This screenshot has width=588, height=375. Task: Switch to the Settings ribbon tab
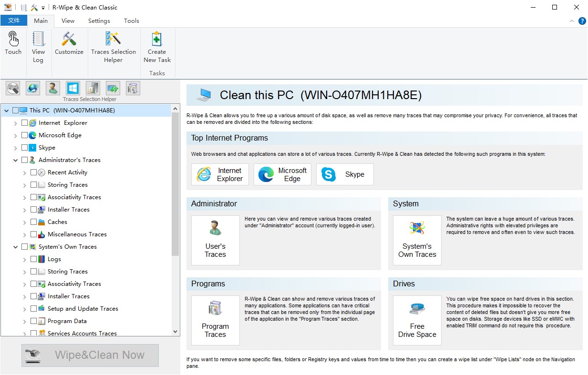[x=99, y=20]
